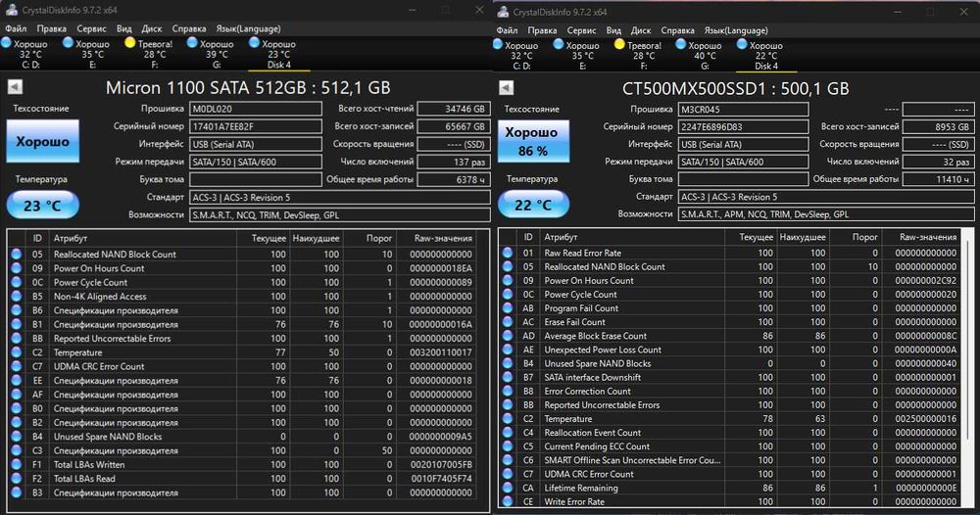Open Сервис menu in left window
980x515 pixels.
point(91,28)
